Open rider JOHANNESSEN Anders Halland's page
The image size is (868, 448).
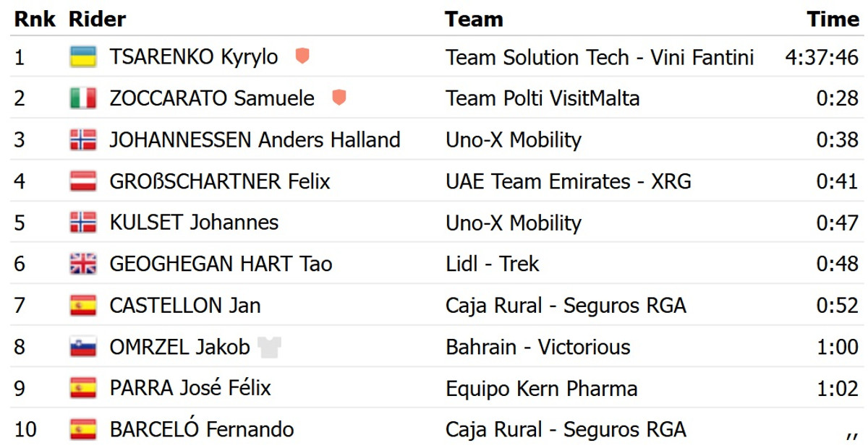click(x=255, y=139)
